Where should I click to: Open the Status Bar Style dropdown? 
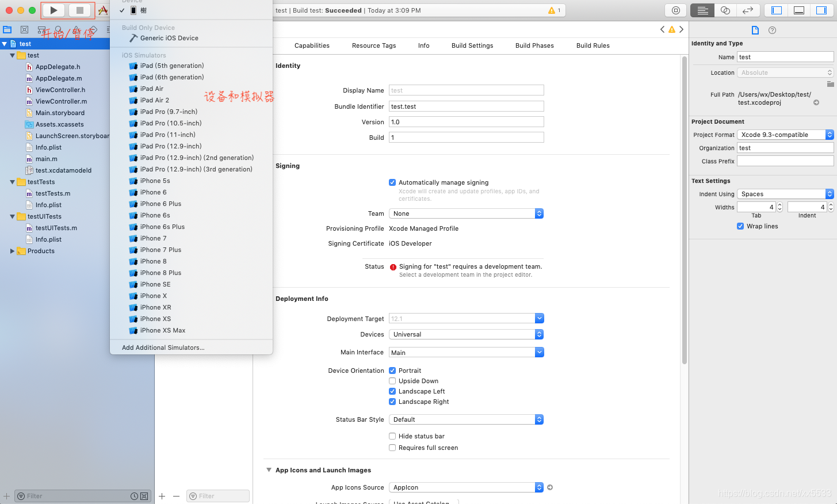tap(466, 419)
